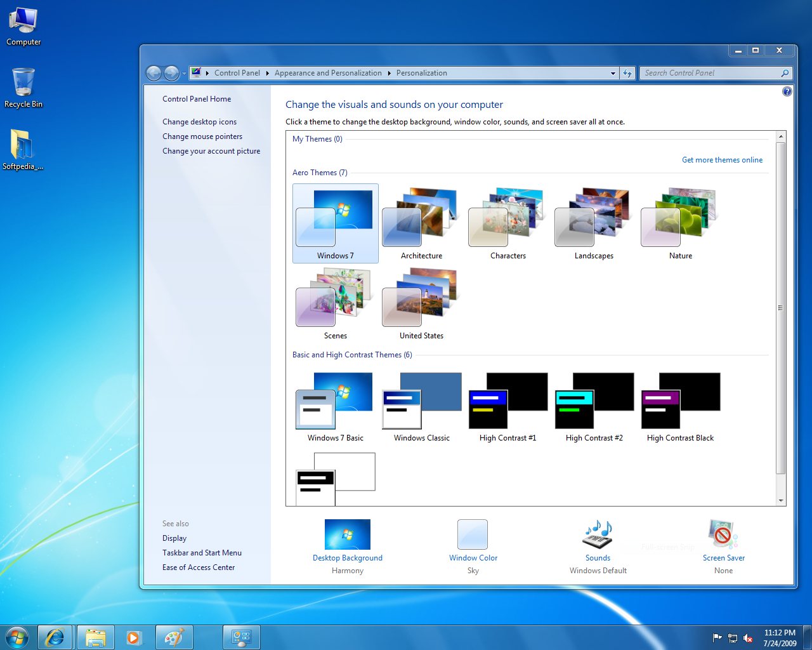The image size is (812, 650).
Task: Click Personalization in the breadcrumb
Action: tap(422, 73)
